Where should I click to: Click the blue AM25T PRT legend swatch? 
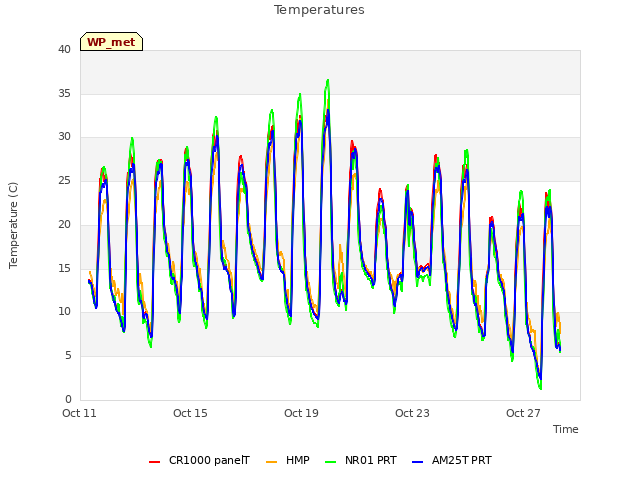tap(418, 462)
